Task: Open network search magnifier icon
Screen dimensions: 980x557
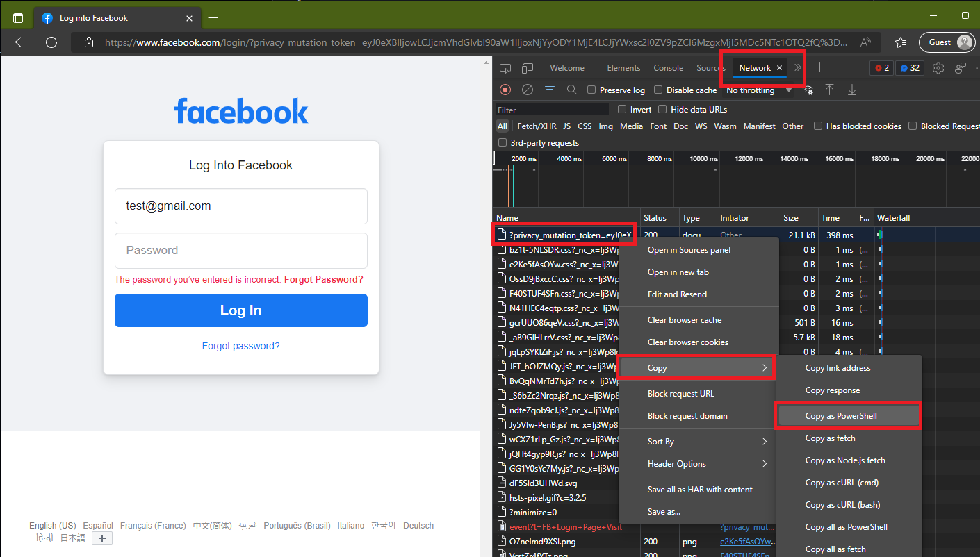Action: point(571,90)
